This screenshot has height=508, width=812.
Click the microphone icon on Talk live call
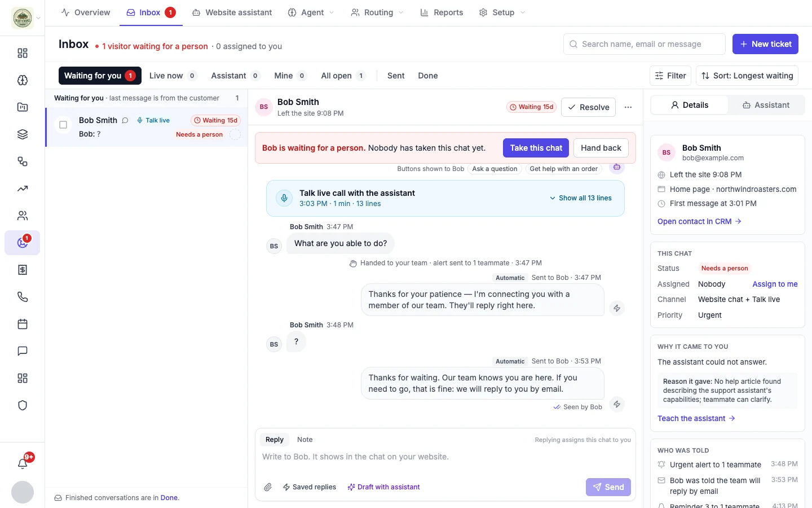click(284, 198)
